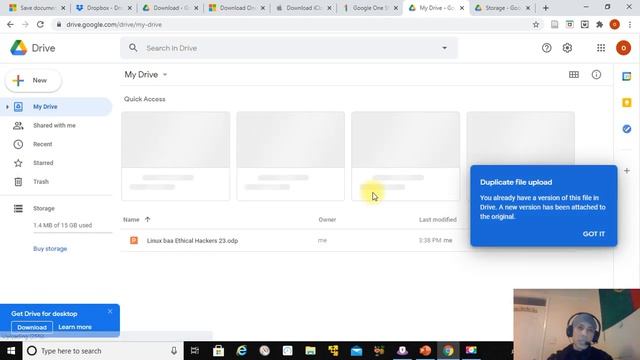Open Drive support help icon

(547, 48)
